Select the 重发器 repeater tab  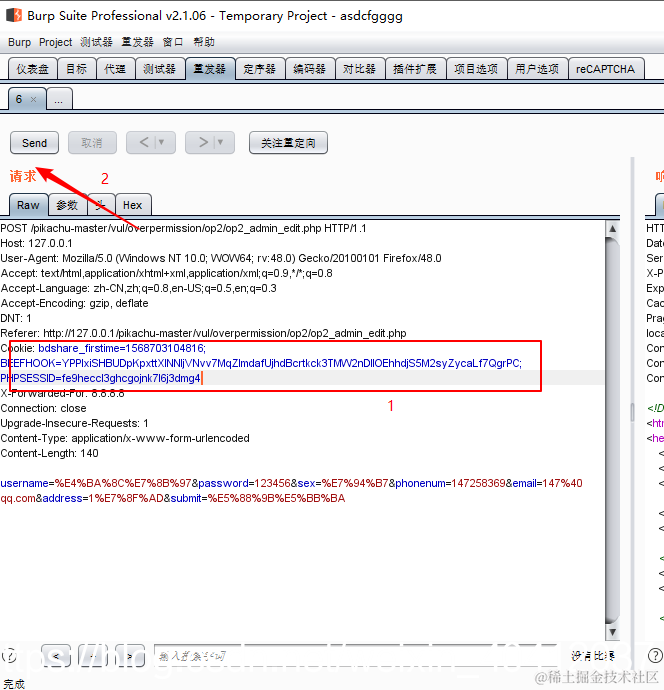pos(209,69)
